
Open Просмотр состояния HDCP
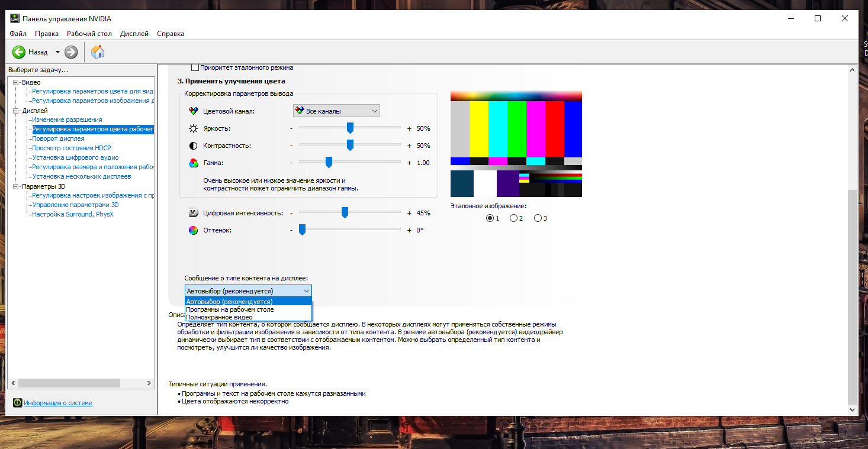tap(72, 148)
